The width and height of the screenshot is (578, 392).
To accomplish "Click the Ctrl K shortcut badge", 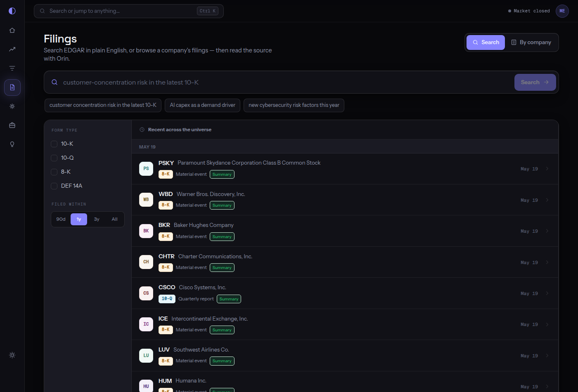I will pos(208,11).
